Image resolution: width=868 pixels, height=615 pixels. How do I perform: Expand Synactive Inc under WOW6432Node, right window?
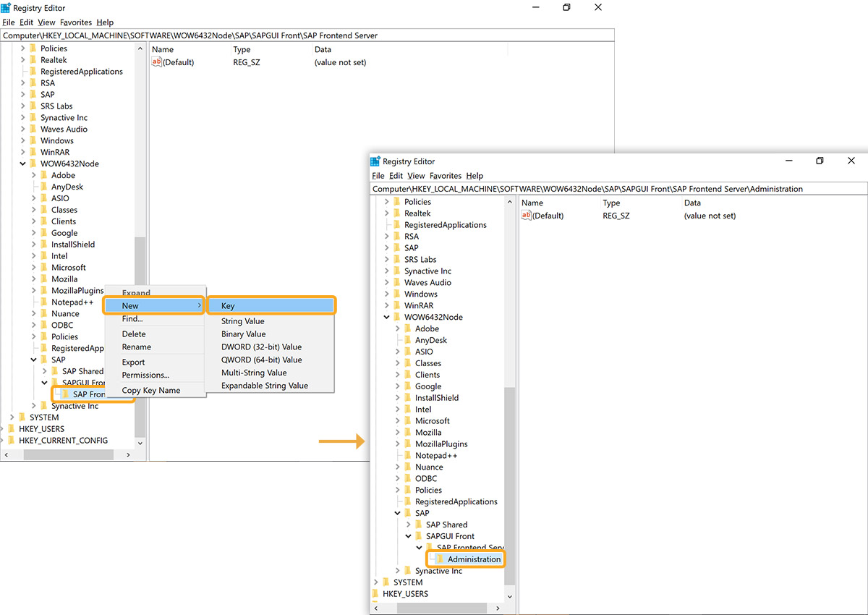click(397, 571)
